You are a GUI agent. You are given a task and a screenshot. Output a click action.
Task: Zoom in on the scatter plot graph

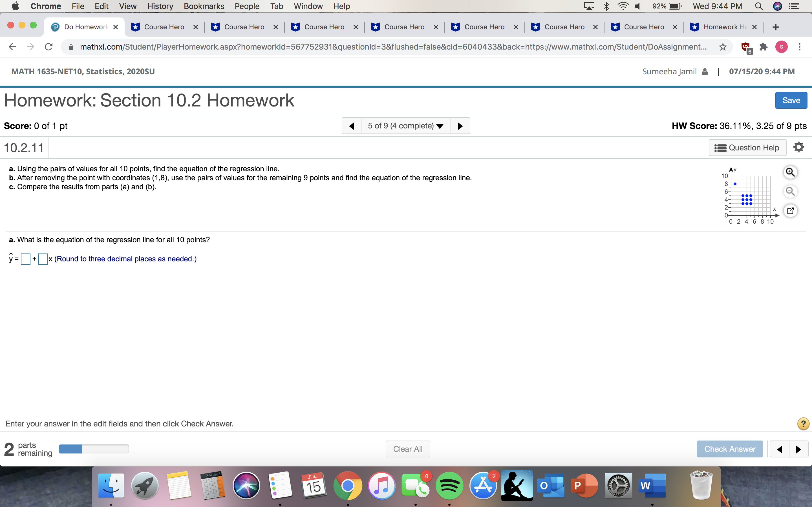click(x=790, y=172)
